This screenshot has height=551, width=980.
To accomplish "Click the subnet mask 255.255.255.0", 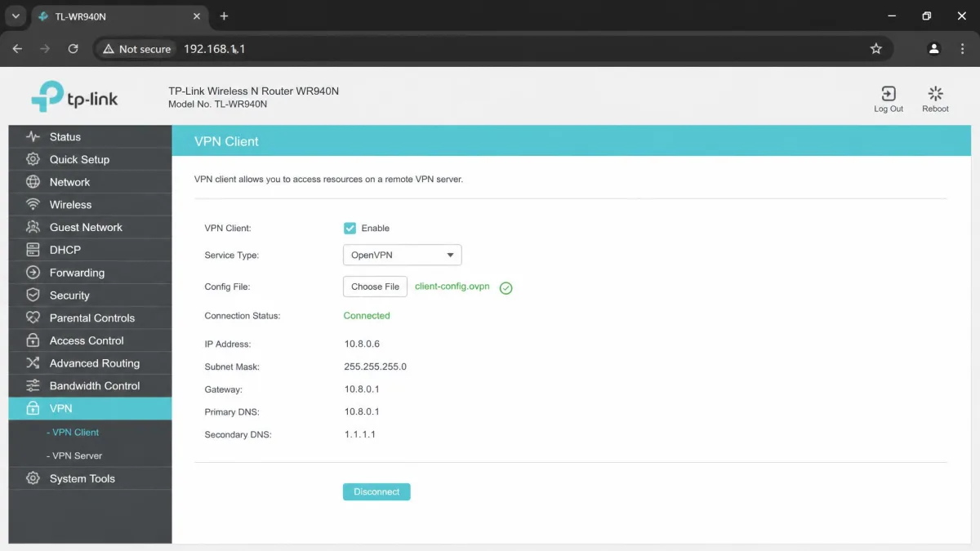I will pos(376,367).
